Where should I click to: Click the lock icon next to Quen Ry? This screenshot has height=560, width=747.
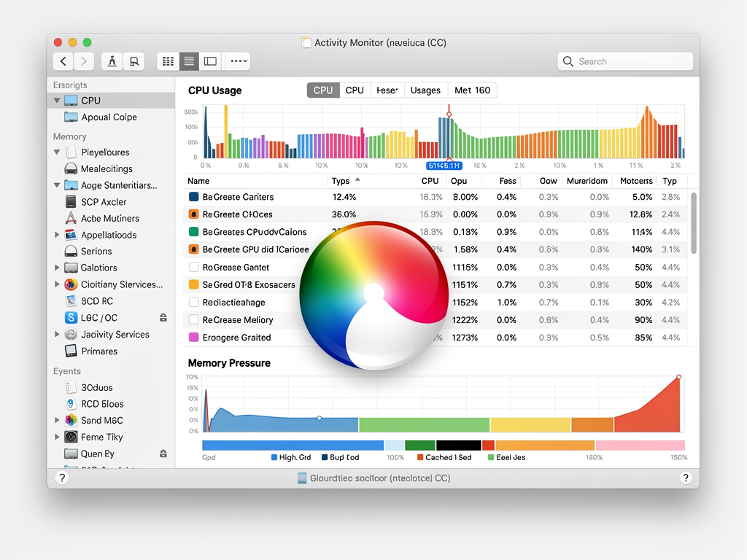tap(163, 454)
